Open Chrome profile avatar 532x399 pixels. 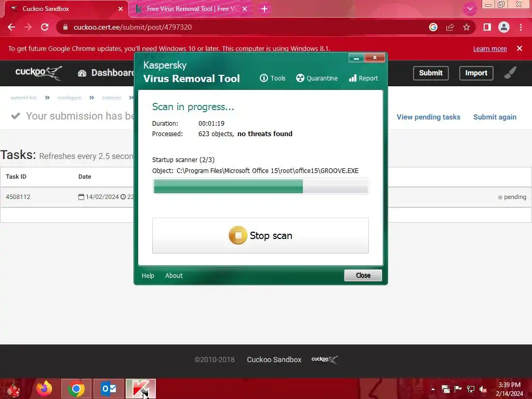pos(504,27)
